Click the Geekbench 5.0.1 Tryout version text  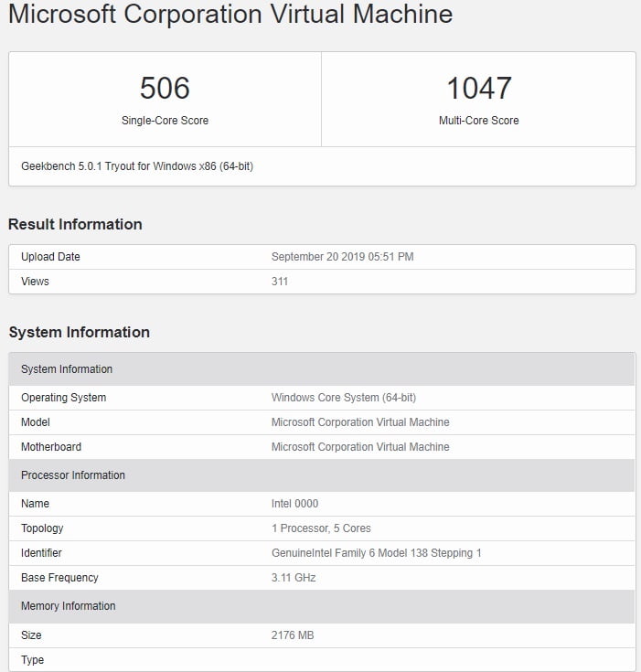pos(136,167)
